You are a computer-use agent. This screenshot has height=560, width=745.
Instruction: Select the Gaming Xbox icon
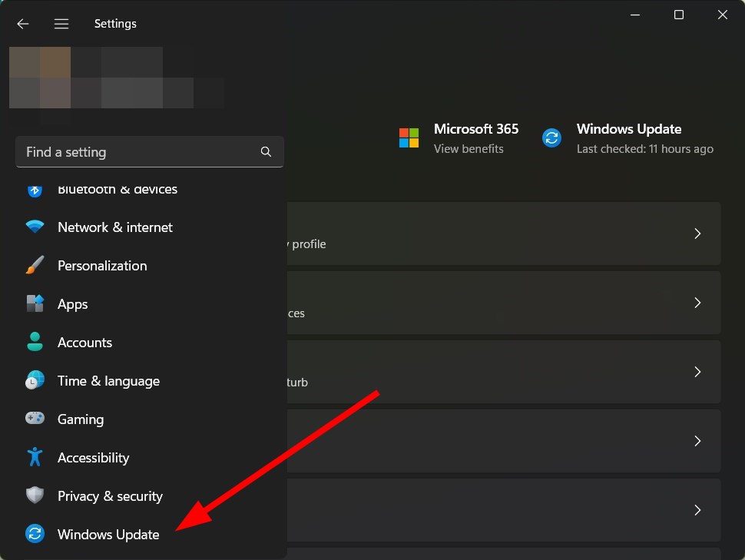pyautogui.click(x=34, y=419)
